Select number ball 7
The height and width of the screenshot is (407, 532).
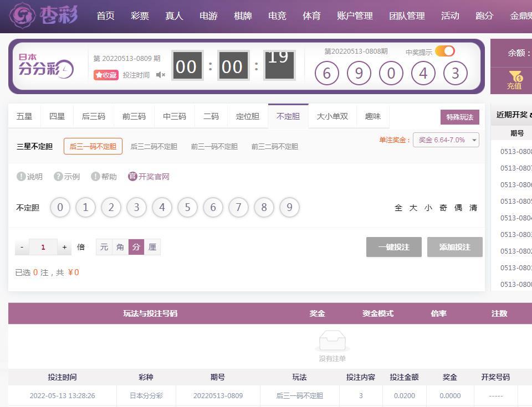coord(238,207)
